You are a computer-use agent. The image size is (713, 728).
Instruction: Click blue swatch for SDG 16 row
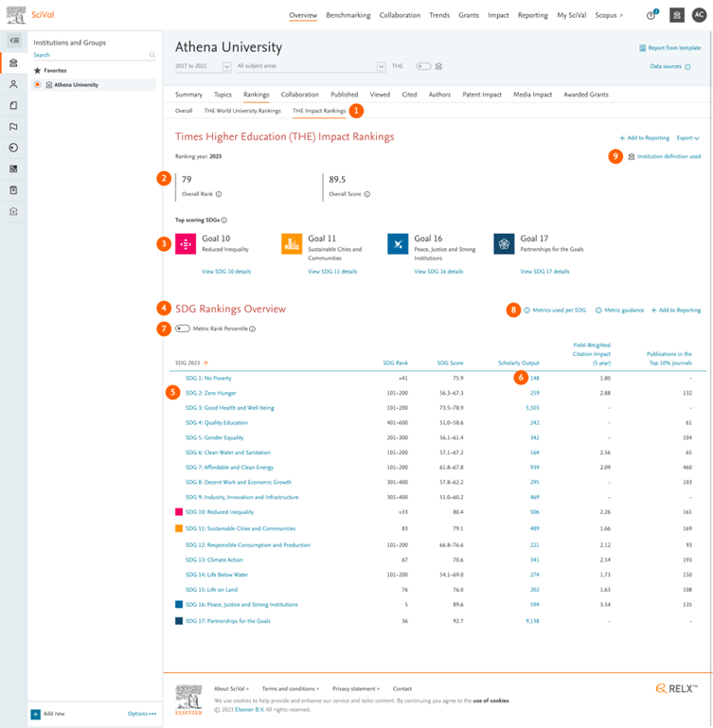(x=179, y=605)
